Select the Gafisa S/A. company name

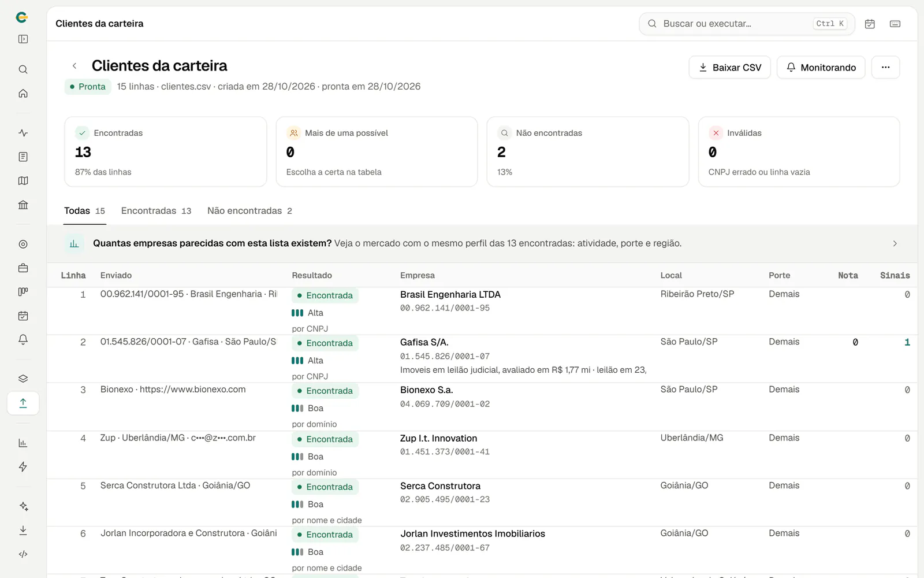[x=424, y=342]
